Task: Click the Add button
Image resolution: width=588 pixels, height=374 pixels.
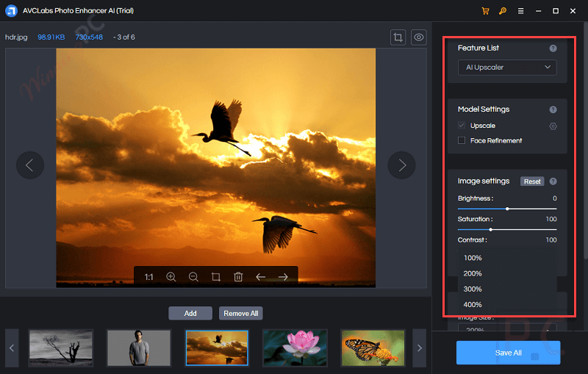Action: [x=190, y=313]
